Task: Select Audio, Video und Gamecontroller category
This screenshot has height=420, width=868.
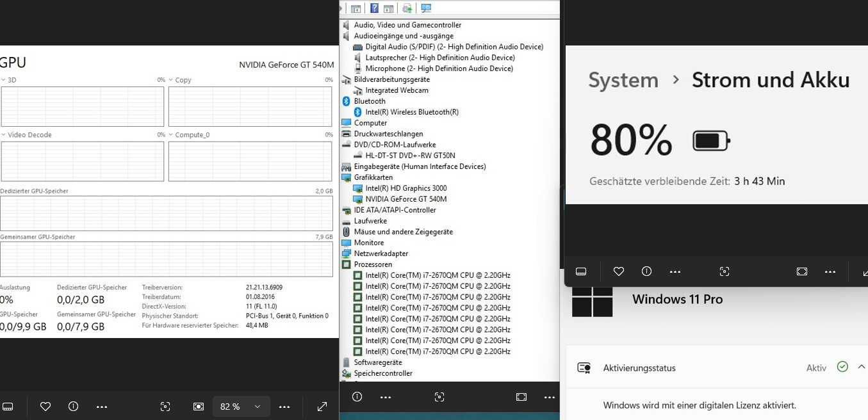Action: [x=407, y=25]
